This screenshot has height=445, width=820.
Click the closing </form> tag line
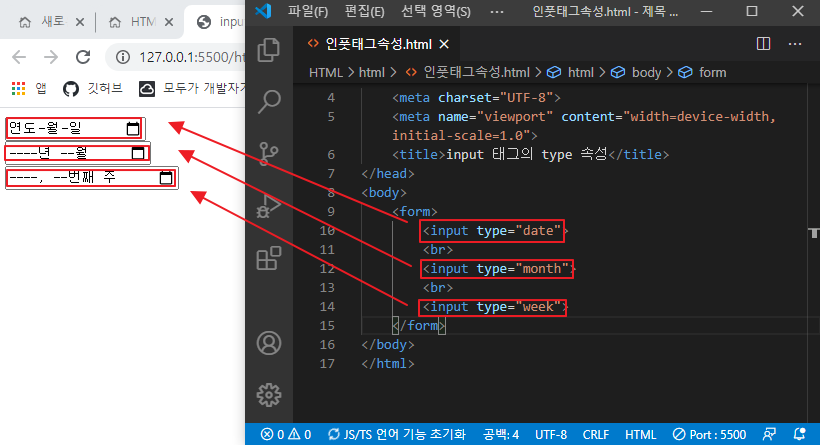pyautogui.click(x=419, y=326)
